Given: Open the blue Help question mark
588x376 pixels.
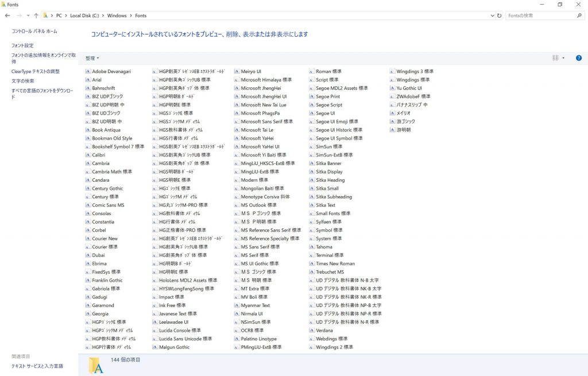Looking at the screenshot, I should coord(579,58).
